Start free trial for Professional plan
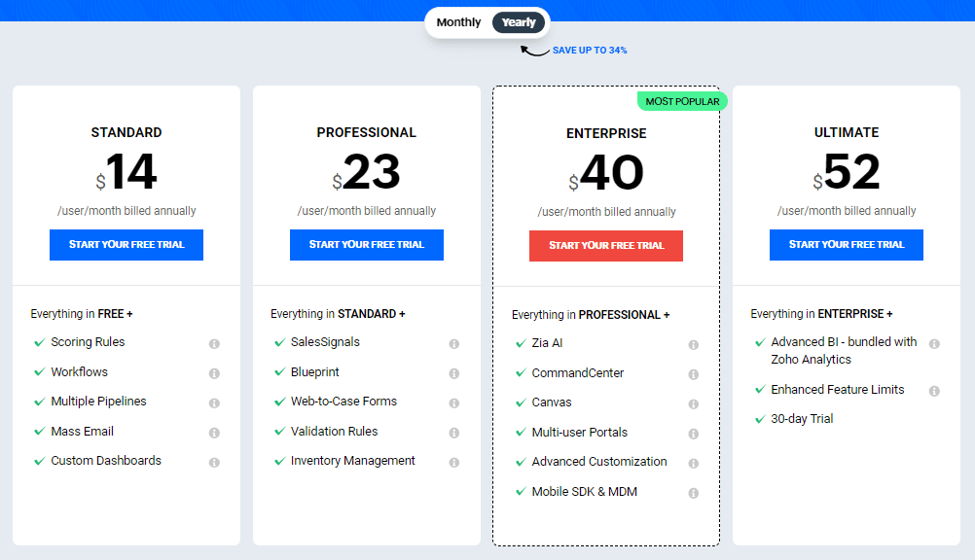The width and height of the screenshot is (975, 560). coord(366,245)
